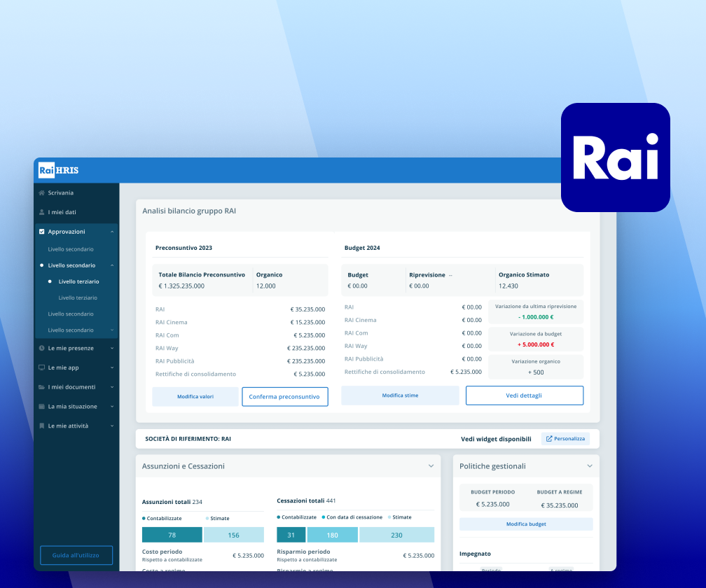
Task: Click RAI Pubblicità row in Budget 2024
Action: 413,359
